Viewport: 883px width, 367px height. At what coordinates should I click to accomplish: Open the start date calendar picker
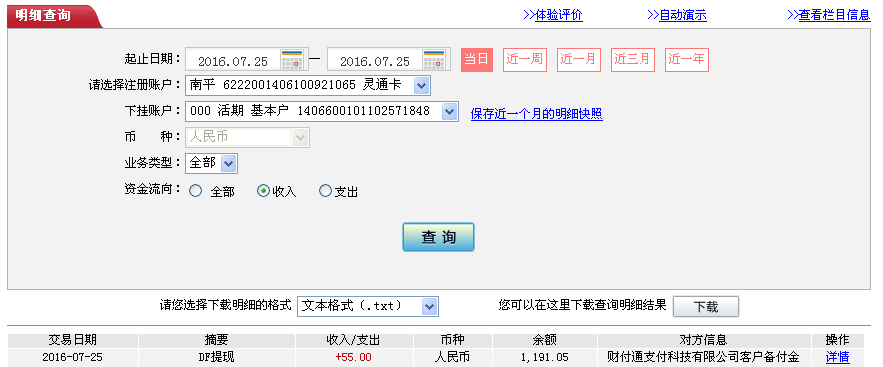(x=292, y=60)
